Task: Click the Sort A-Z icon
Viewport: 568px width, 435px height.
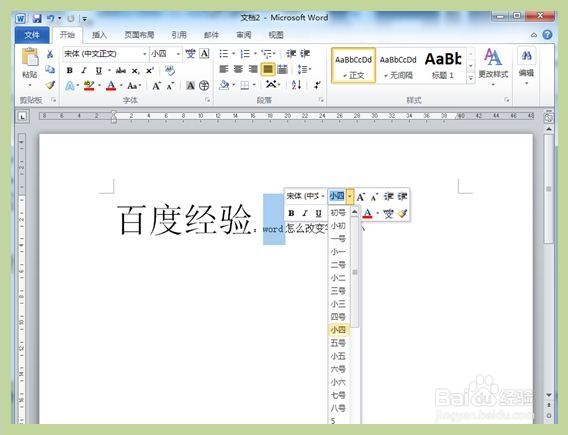Action: tap(296, 85)
